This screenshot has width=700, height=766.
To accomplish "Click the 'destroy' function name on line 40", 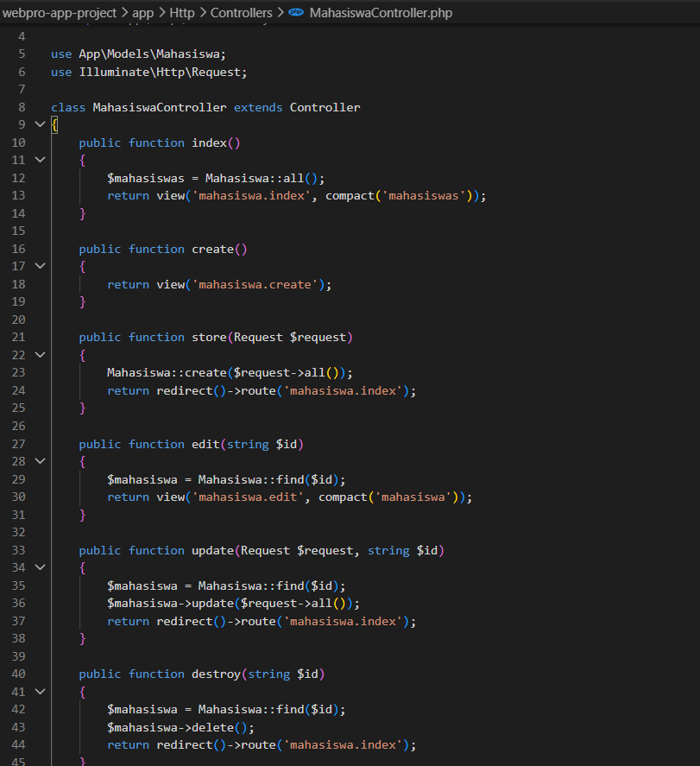I will [x=216, y=674].
